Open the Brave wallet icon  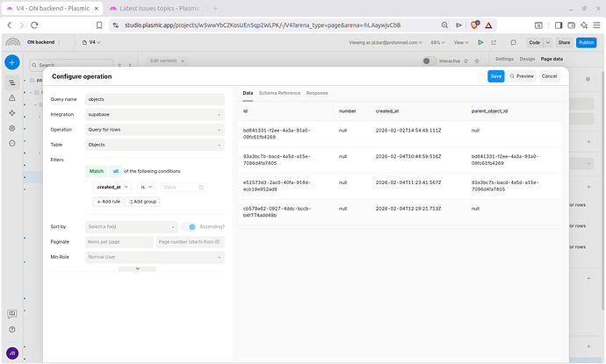pyautogui.click(x=571, y=25)
